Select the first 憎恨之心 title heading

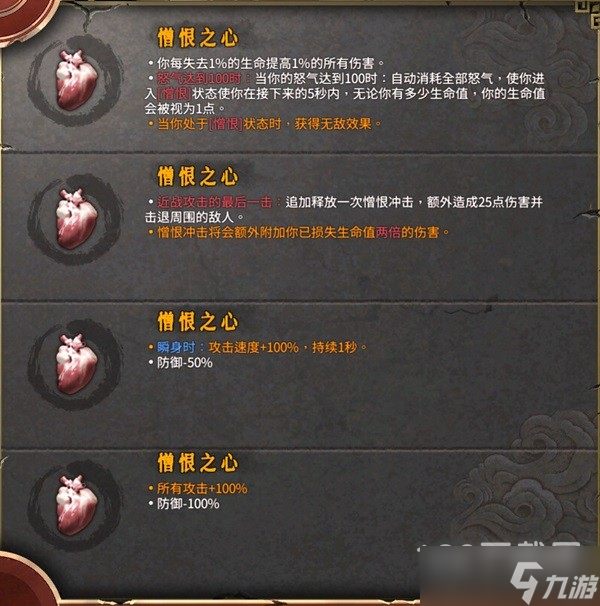(x=198, y=37)
